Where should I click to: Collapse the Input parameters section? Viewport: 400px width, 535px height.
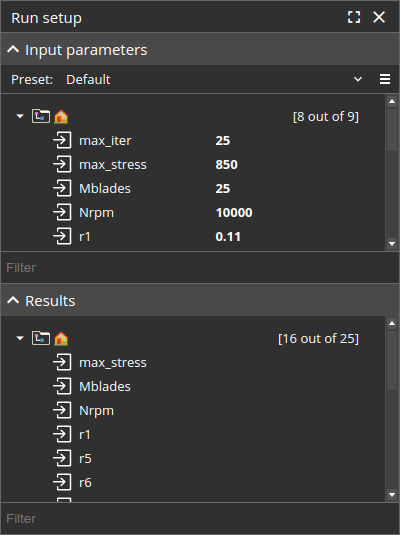click(13, 50)
